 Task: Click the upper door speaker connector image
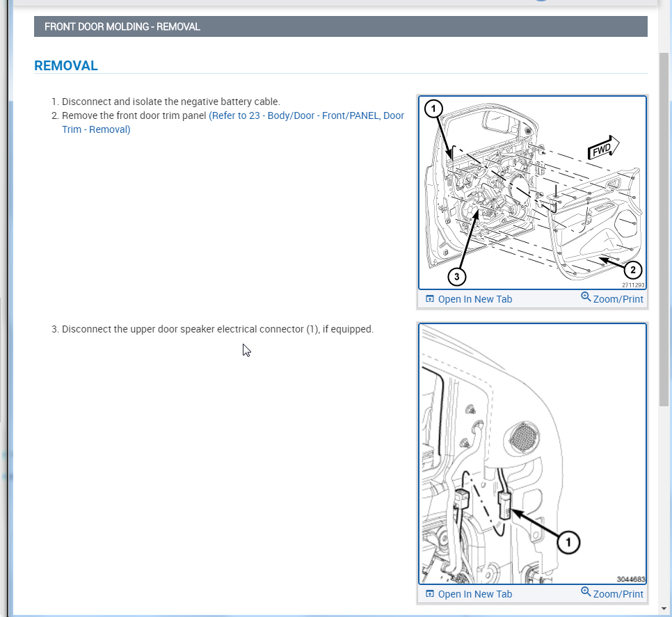532,454
